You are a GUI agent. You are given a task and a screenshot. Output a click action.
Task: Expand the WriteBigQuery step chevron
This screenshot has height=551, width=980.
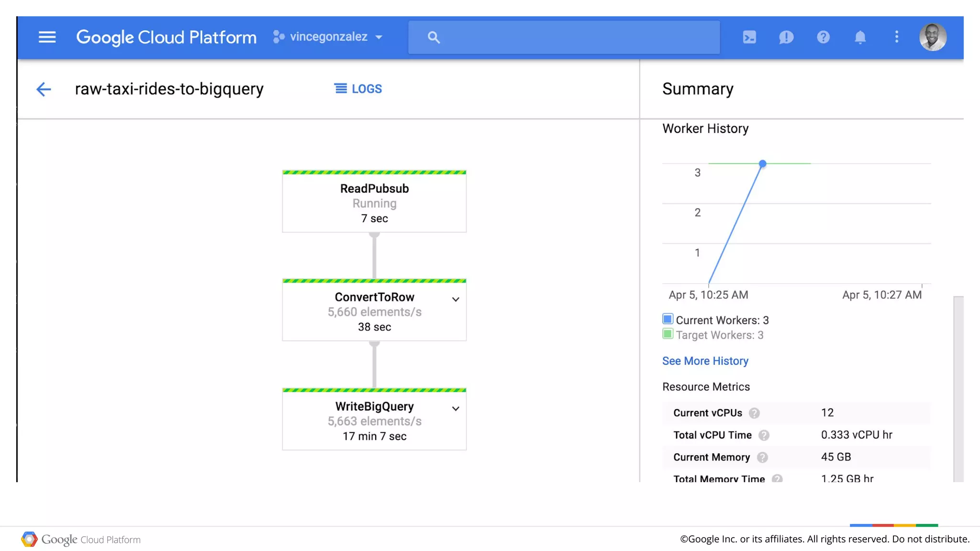tap(456, 408)
